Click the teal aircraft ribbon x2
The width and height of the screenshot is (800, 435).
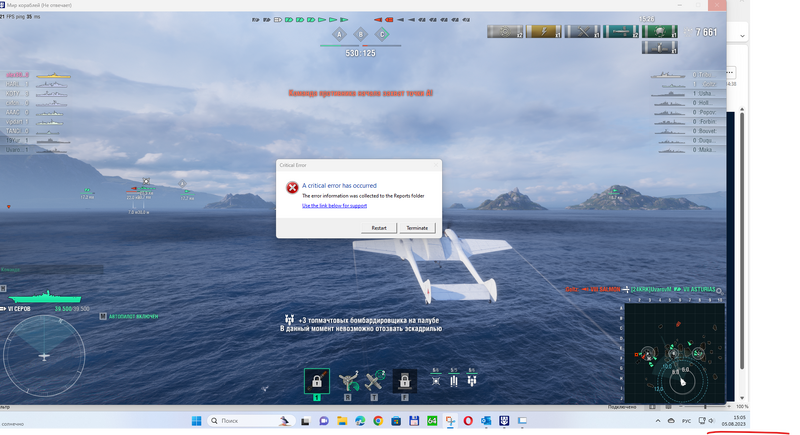pos(621,32)
